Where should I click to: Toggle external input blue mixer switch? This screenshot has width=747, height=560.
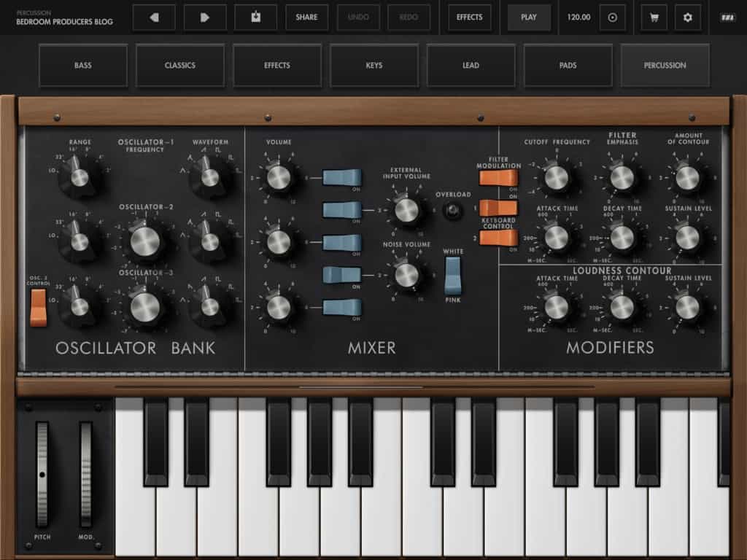click(x=342, y=210)
